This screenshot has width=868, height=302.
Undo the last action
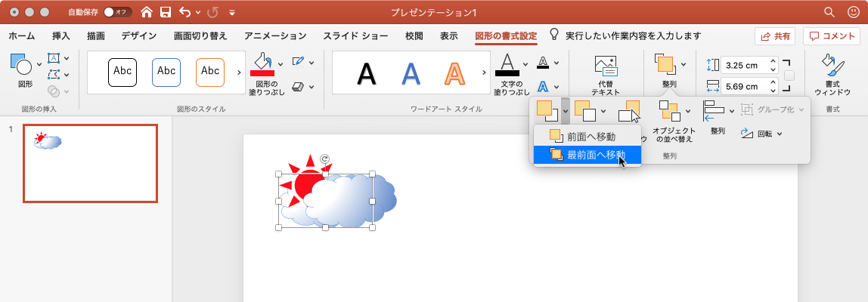tap(185, 11)
